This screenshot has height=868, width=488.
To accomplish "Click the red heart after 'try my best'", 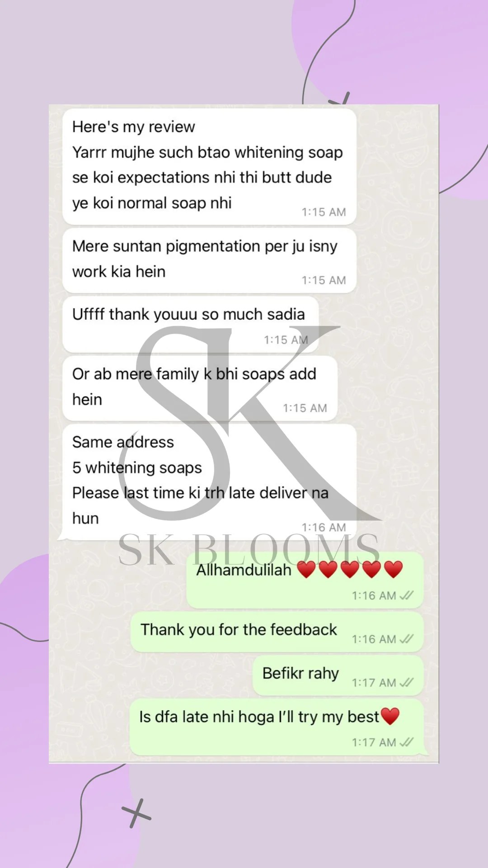I will (390, 716).
